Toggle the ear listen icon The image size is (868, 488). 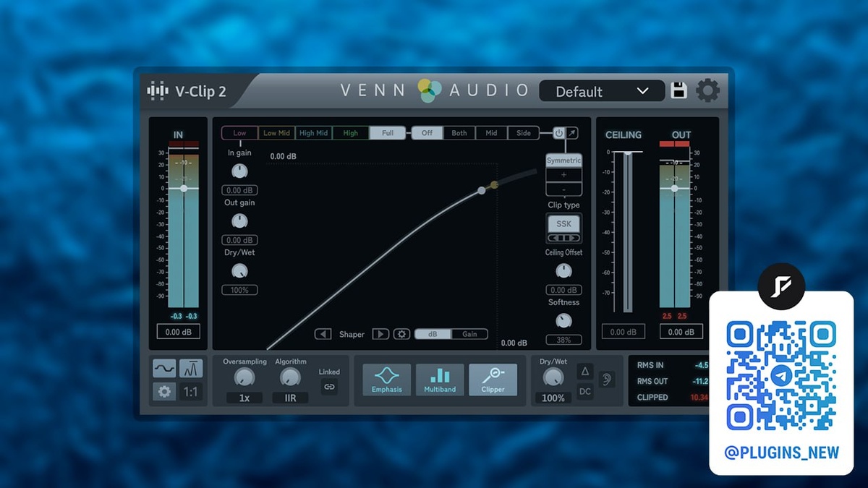tap(606, 380)
